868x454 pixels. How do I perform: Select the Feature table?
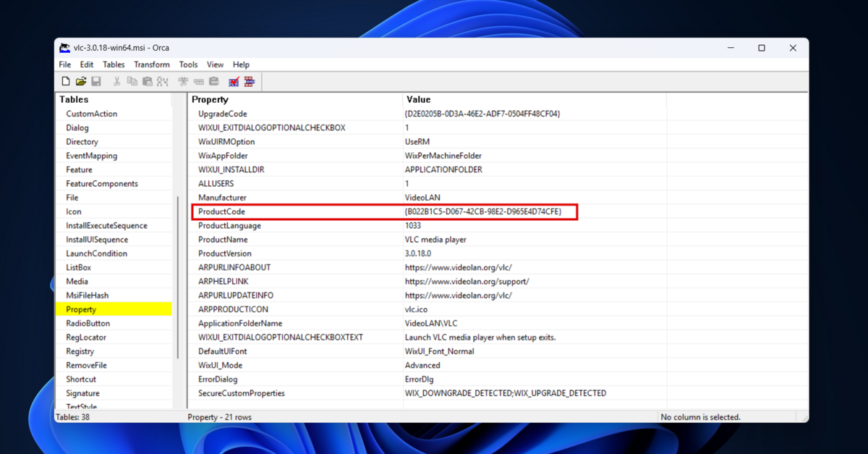pyautogui.click(x=79, y=169)
